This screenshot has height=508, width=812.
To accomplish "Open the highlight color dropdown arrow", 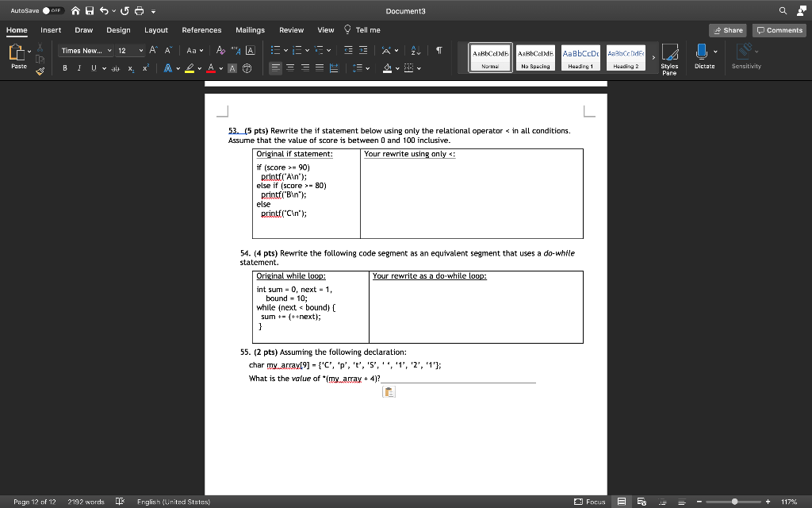I will [199, 68].
